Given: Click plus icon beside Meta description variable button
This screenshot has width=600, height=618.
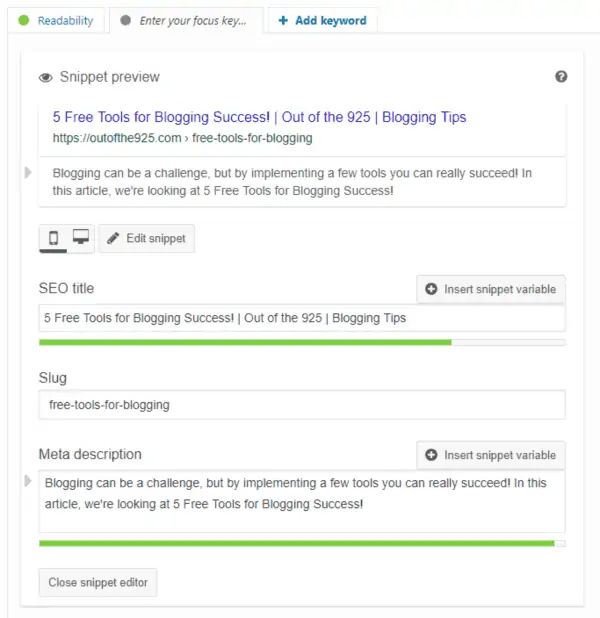Looking at the screenshot, I should tap(431, 455).
